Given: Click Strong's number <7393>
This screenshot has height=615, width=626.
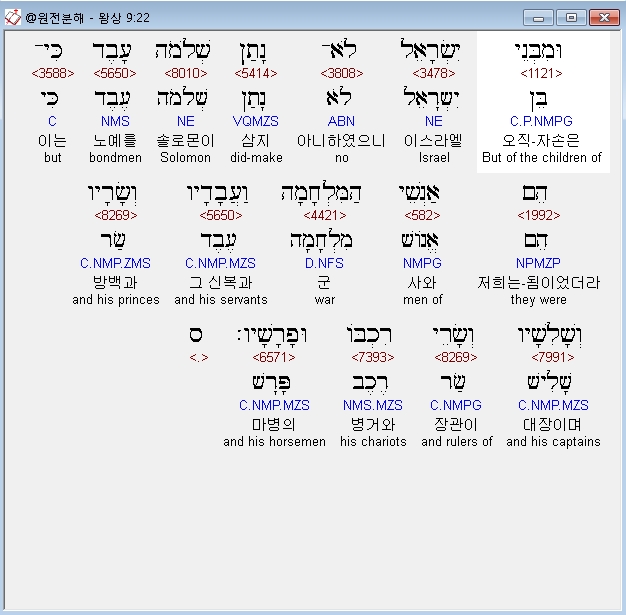Looking at the screenshot, I should coord(373,357).
